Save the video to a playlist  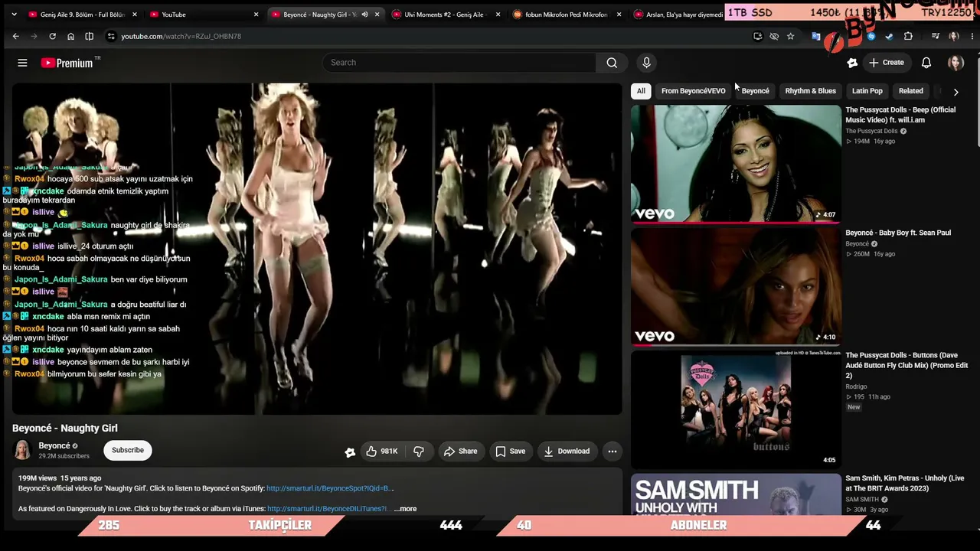pos(511,452)
